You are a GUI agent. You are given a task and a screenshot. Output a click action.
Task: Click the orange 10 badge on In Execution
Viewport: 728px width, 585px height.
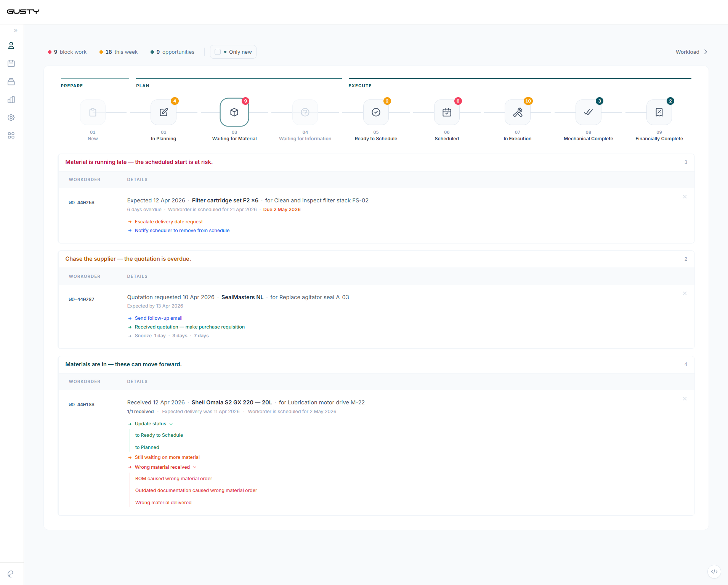point(528,101)
